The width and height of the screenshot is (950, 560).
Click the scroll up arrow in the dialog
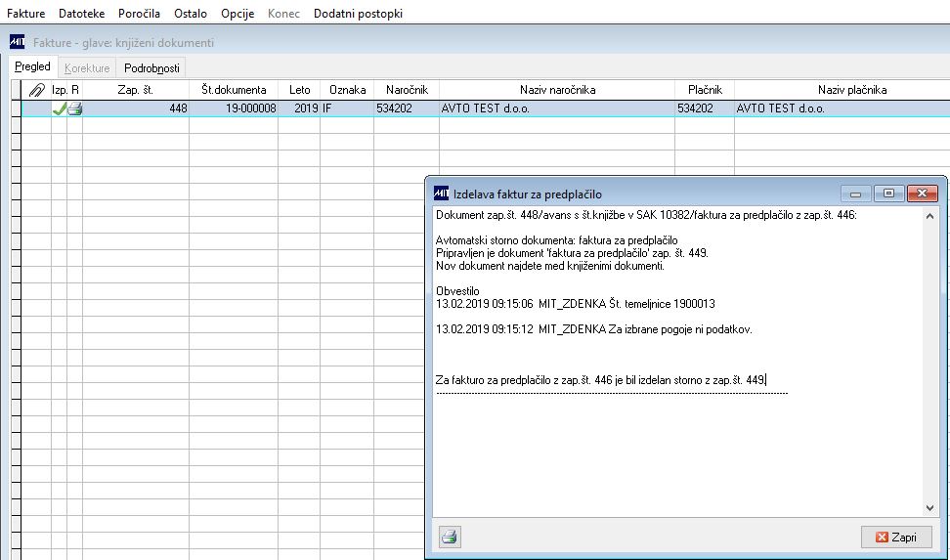tap(930, 216)
